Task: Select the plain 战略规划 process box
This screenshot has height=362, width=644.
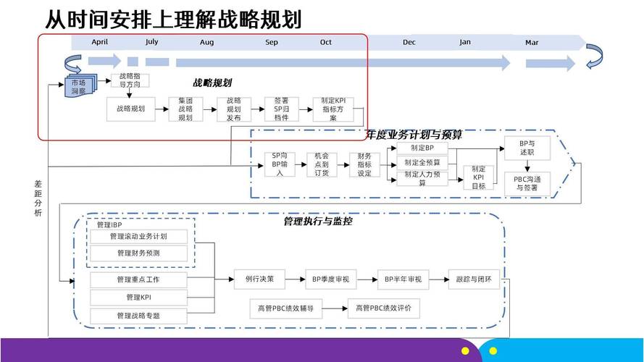Action: coord(130,109)
